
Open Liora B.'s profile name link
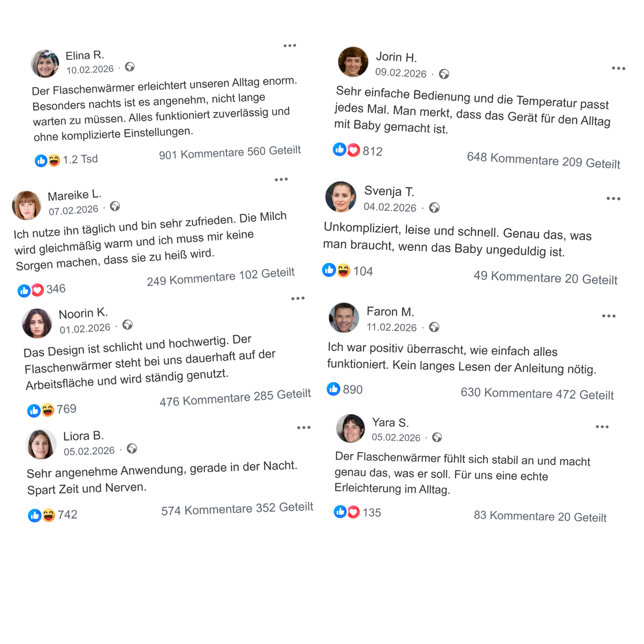pos(83,436)
